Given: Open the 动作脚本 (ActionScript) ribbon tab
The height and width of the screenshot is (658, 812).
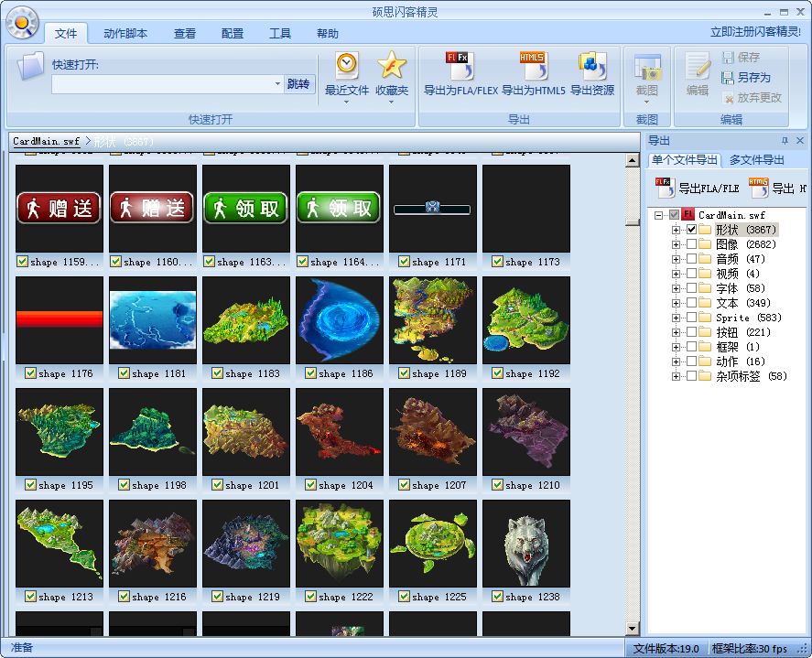Looking at the screenshot, I should click(x=125, y=33).
